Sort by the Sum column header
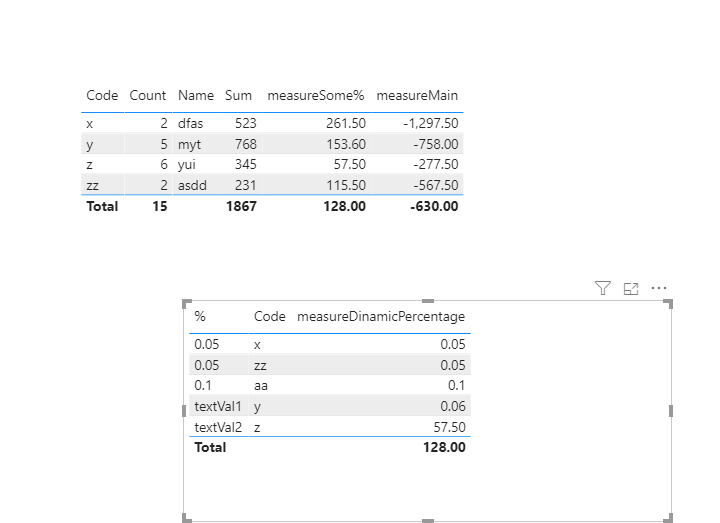 [x=238, y=96]
